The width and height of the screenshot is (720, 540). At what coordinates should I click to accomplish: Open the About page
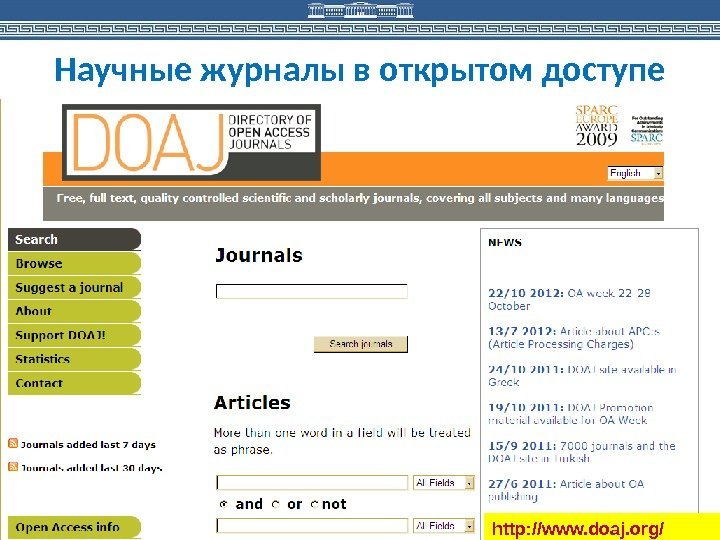[x=74, y=311]
